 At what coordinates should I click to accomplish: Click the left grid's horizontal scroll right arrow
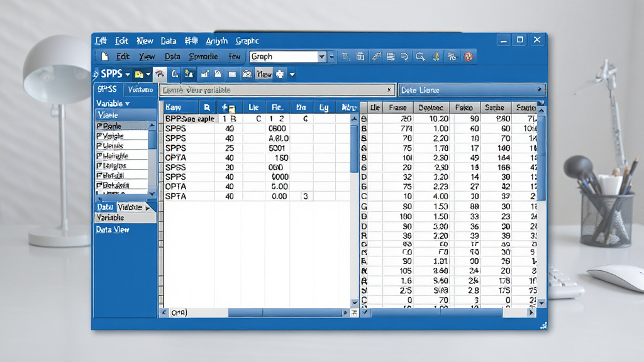[x=345, y=313]
